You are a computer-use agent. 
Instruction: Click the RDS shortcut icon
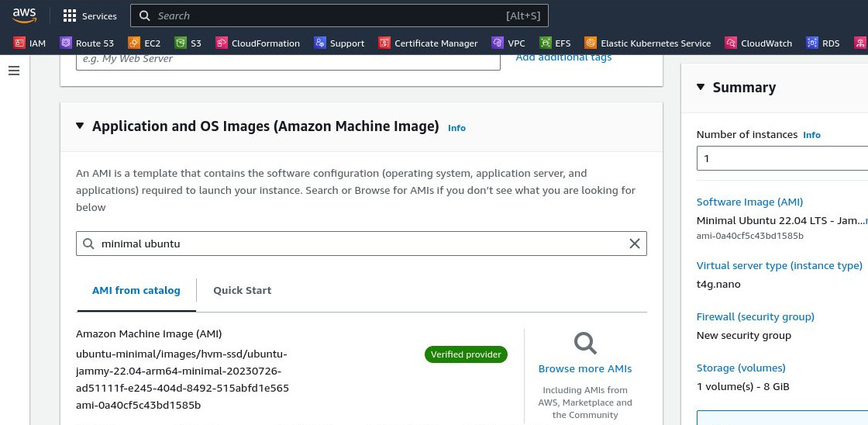point(812,43)
